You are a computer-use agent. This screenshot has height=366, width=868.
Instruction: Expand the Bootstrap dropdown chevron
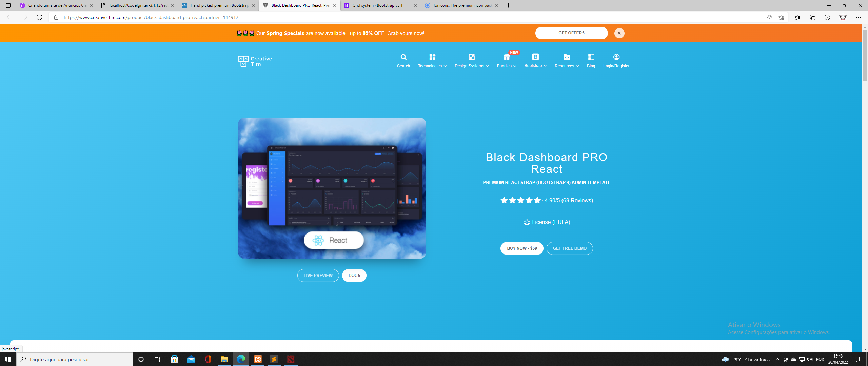point(545,66)
